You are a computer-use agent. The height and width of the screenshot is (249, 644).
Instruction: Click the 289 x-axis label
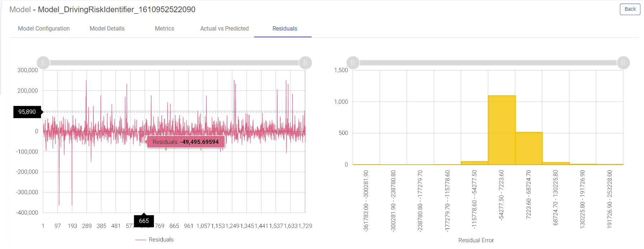pyautogui.click(x=87, y=226)
